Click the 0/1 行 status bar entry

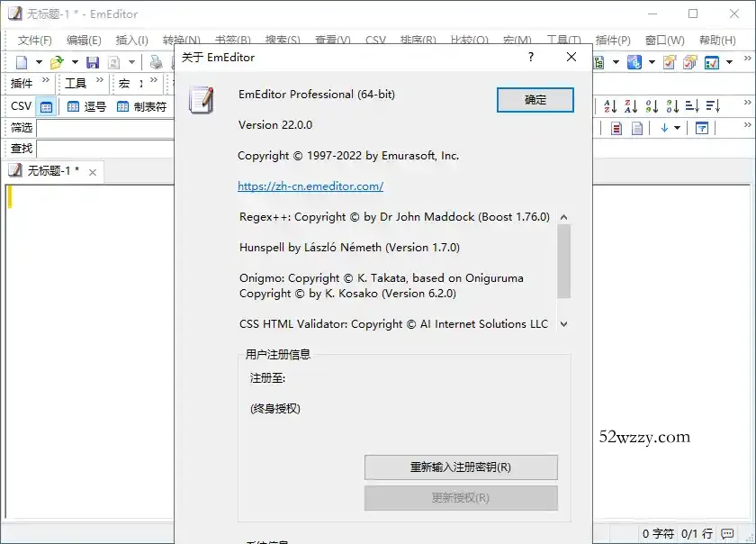[x=697, y=533]
